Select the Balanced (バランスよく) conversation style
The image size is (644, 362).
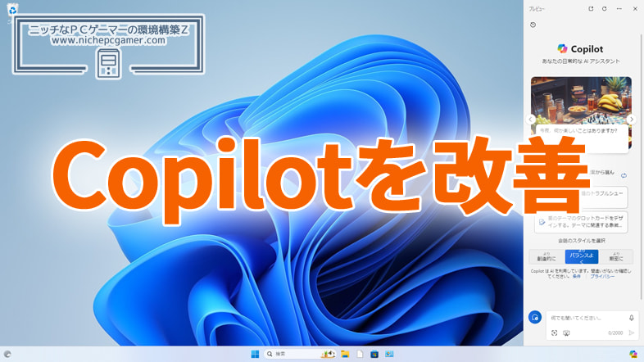582,256
